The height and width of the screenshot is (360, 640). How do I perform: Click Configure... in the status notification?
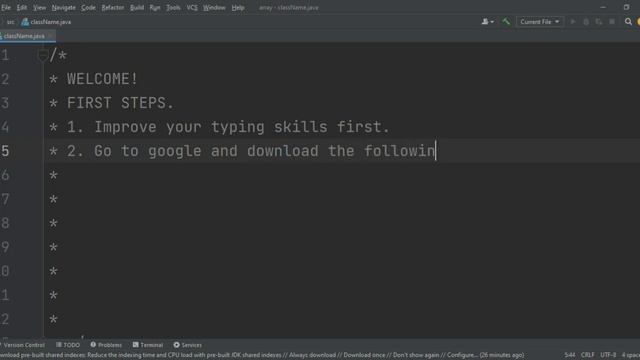click(463, 356)
